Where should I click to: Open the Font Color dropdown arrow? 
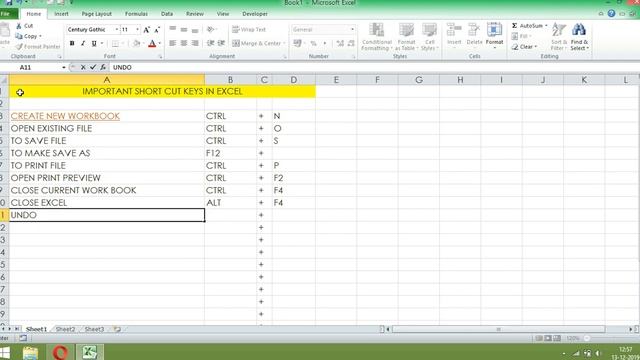(x=160, y=43)
